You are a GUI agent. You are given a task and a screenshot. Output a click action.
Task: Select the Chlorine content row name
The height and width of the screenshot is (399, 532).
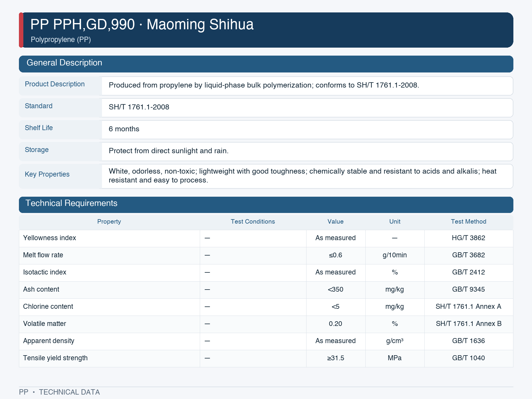[x=48, y=307]
